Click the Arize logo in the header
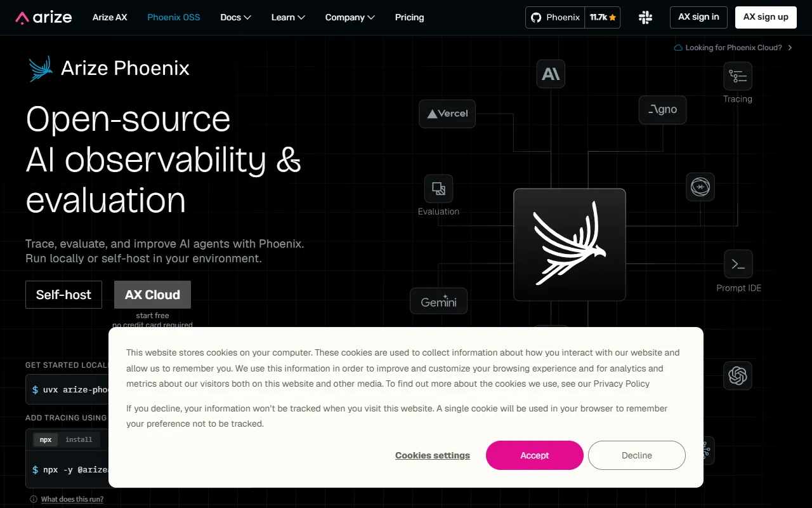 [44, 17]
